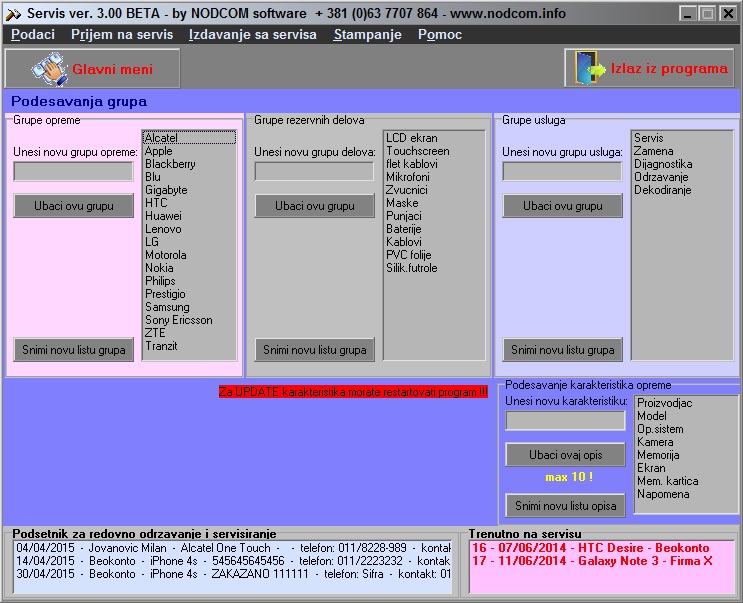Click the Izlaz iz programa button label
The height and width of the screenshot is (603, 743).
click(669, 68)
